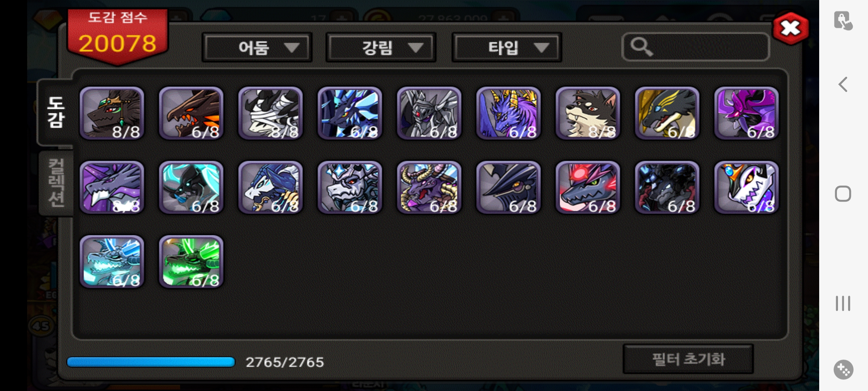868x391 pixels.
Task: Expand the 타입 type dropdown
Action: pos(507,47)
